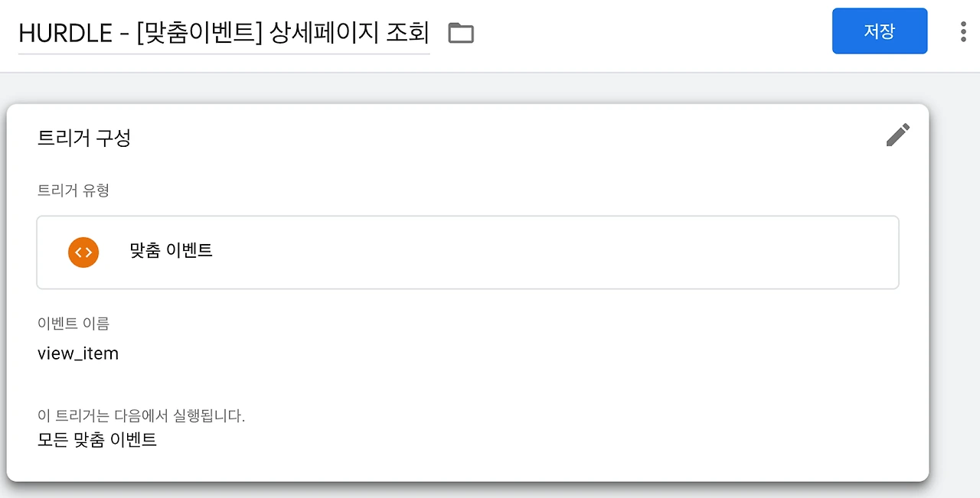Click the pencil edit icon for trigger configuration
This screenshot has height=498, width=980.
(898, 135)
